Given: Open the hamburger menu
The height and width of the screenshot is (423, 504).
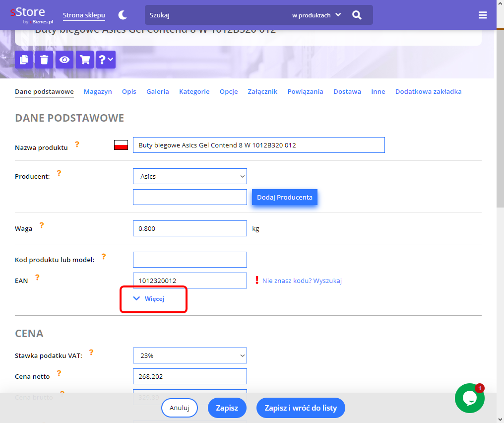Looking at the screenshot, I should 483,15.
